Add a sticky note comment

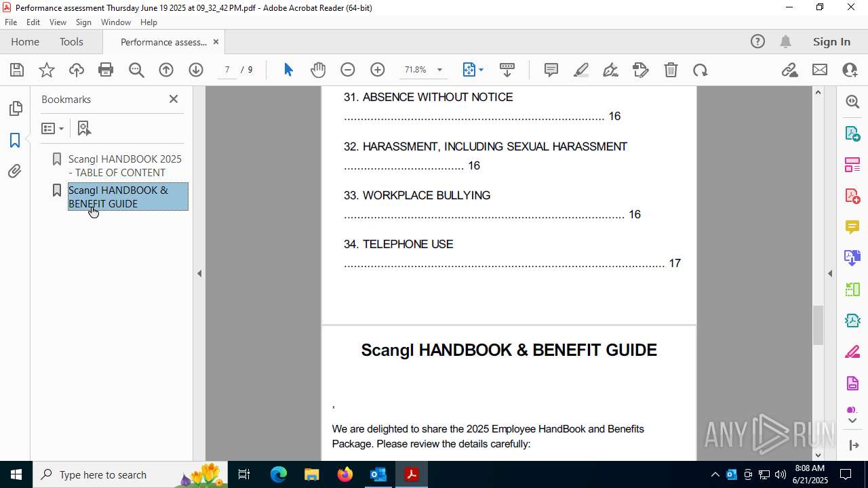pyautogui.click(x=551, y=70)
